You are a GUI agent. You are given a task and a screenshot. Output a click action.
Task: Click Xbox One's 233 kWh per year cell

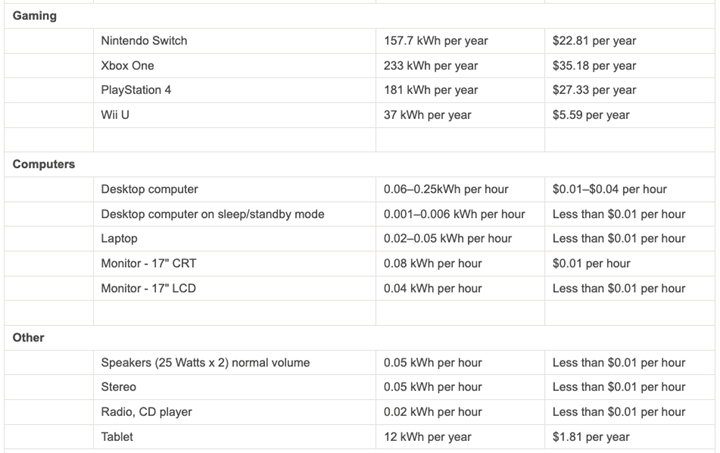[x=427, y=66]
